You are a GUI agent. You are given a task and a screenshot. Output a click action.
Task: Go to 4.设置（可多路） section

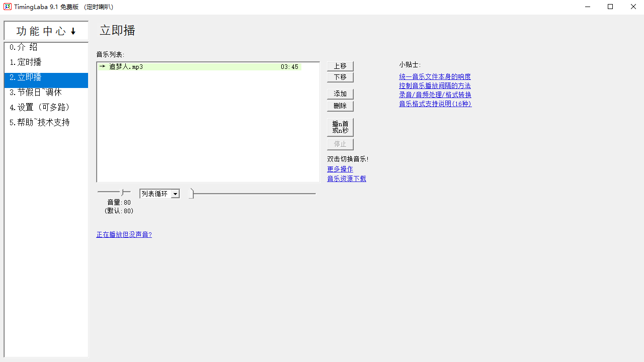coord(41,108)
